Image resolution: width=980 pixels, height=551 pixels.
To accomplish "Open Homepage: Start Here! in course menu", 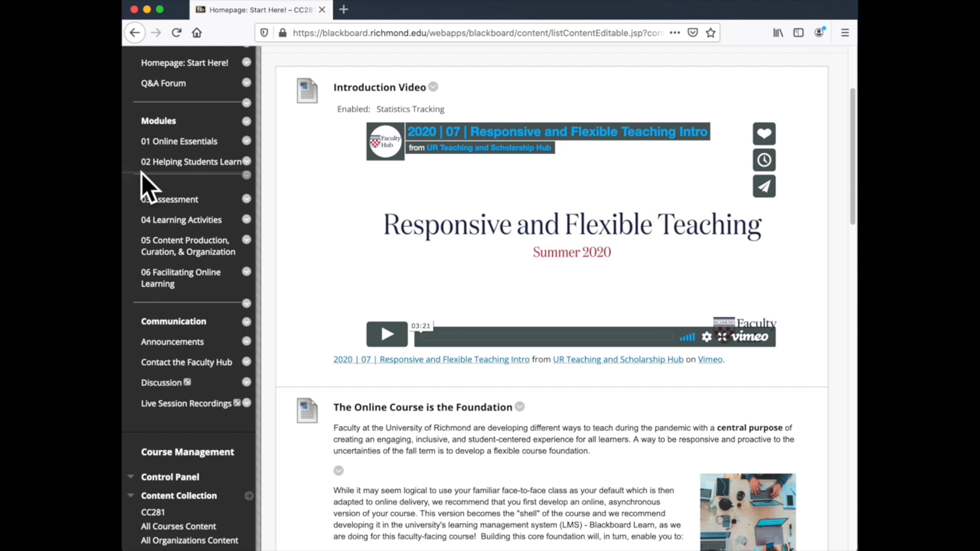I will [x=185, y=63].
